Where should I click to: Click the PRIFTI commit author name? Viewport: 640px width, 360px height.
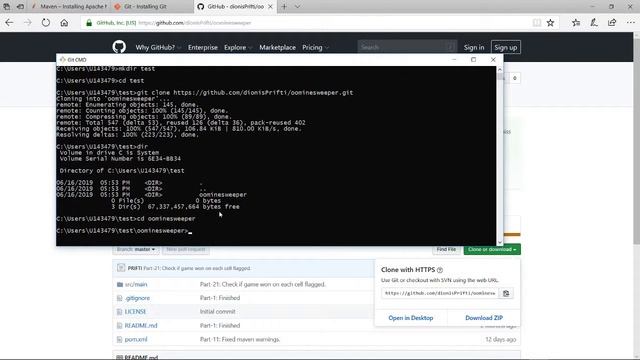[x=135, y=269]
